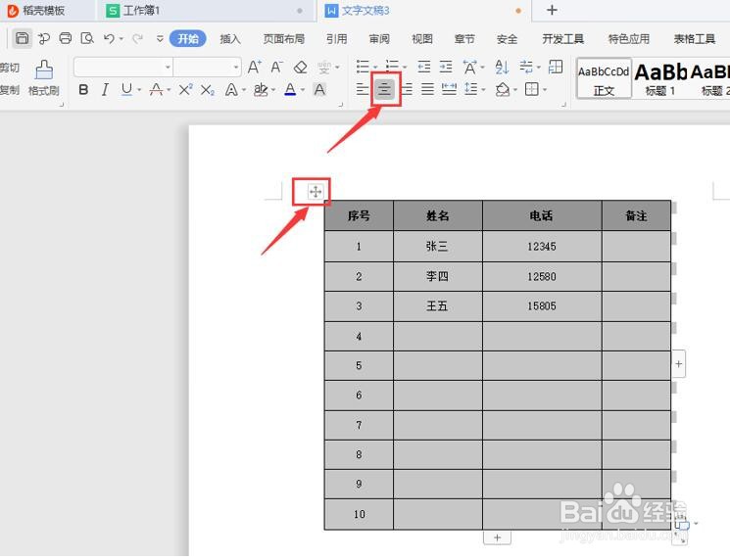Open the 开发工具 ribbon tab

pos(562,39)
